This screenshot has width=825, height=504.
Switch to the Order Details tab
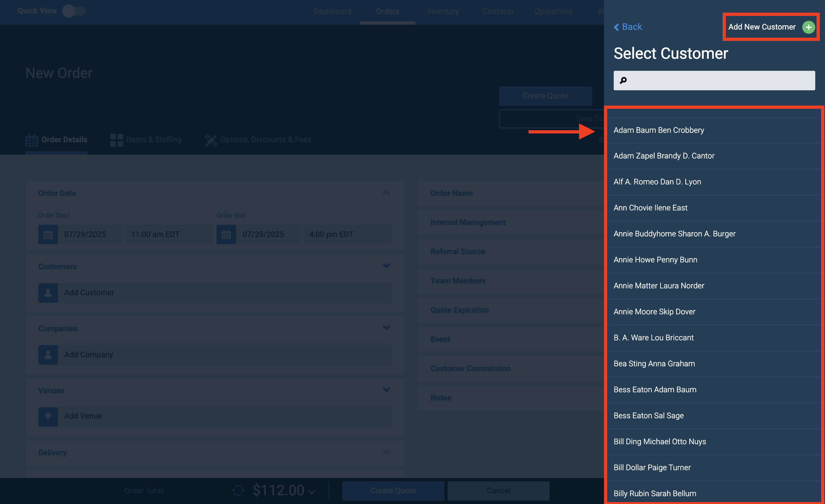click(56, 140)
